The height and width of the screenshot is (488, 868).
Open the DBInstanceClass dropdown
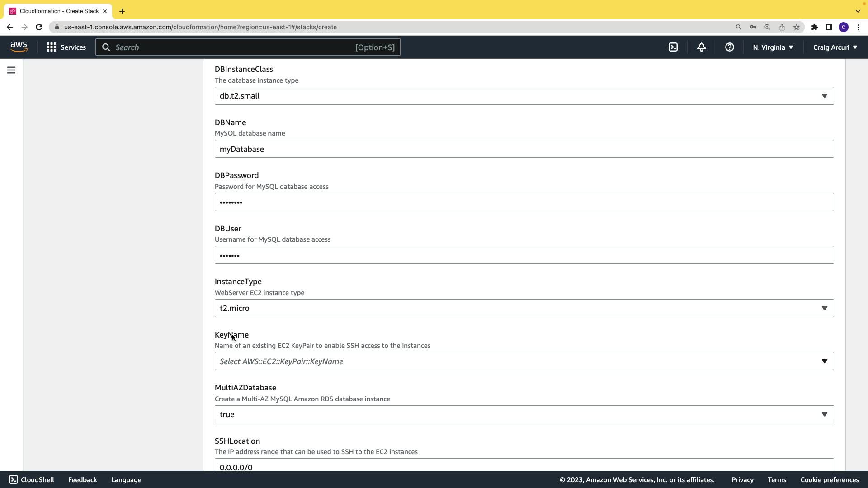(x=524, y=96)
